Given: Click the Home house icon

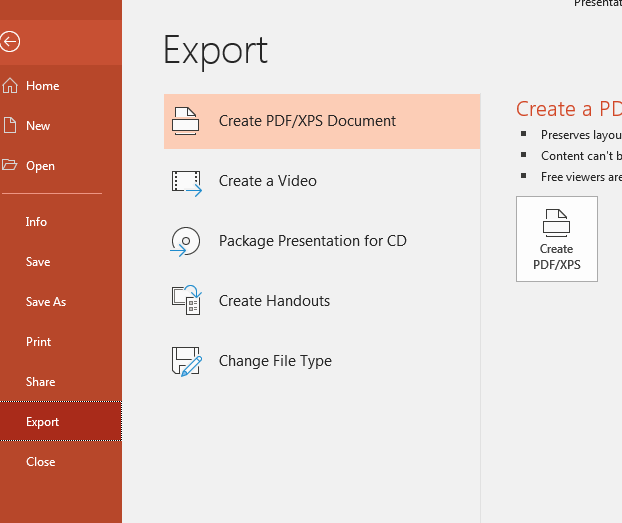Looking at the screenshot, I should point(10,85).
